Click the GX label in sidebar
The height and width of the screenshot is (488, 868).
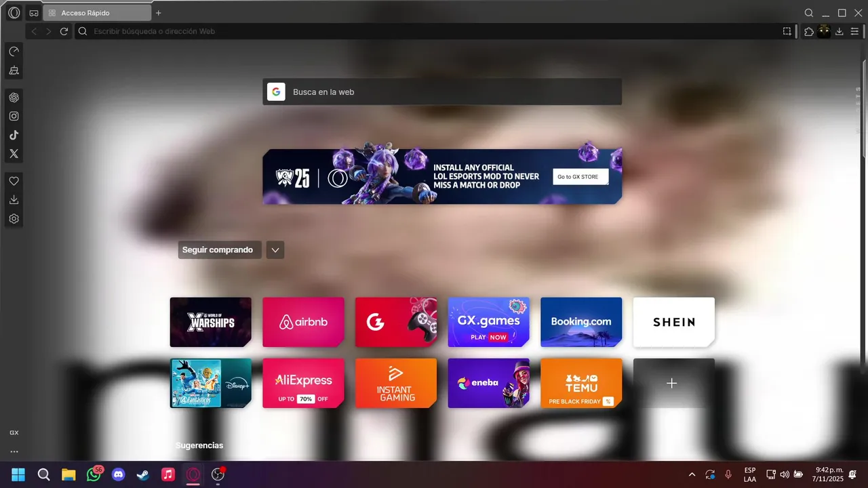[x=14, y=432]
